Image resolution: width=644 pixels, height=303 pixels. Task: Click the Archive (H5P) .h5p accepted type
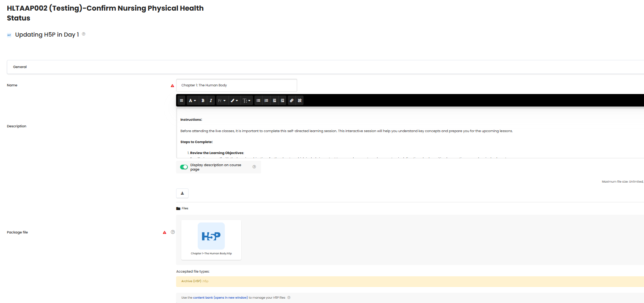tap(195, 281)
